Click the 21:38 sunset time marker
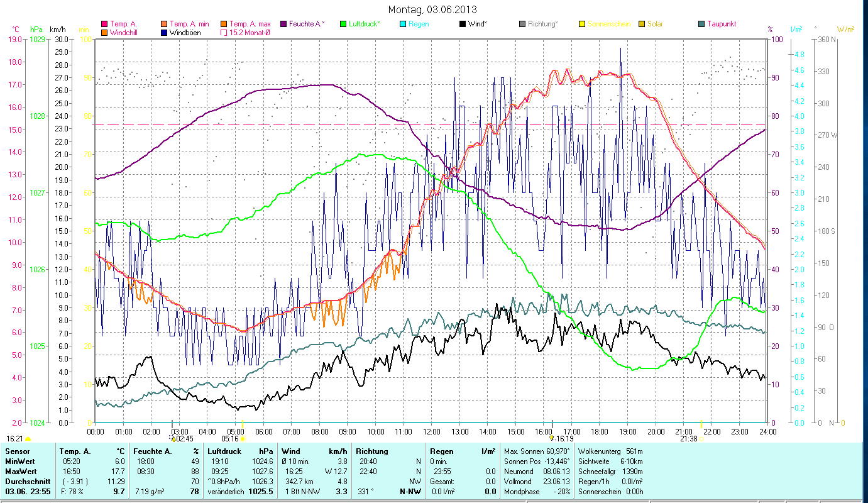Screen dimensions: 868x503 click(688, 439)
